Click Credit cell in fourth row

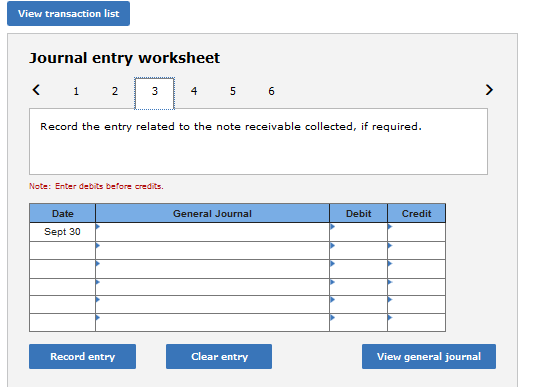point(417,287)
